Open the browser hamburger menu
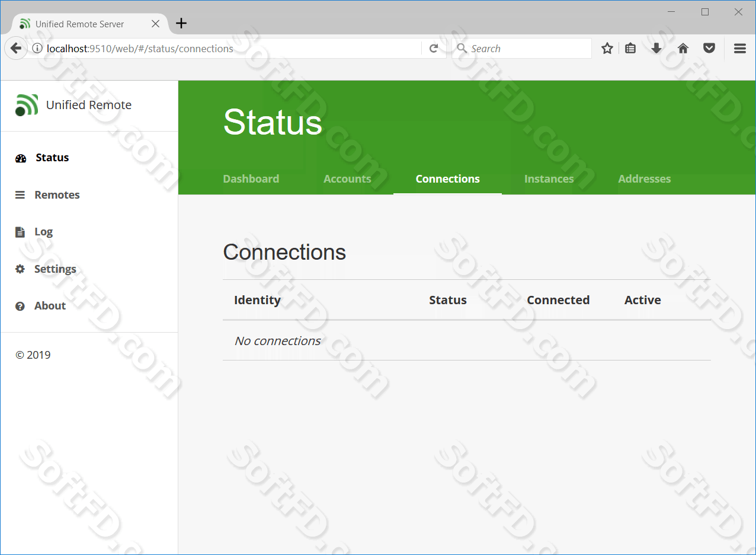 (x=740, y=49)
